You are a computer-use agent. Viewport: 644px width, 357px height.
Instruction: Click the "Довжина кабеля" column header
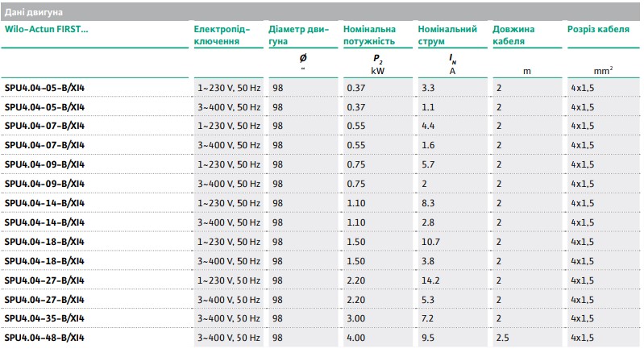[514, 35]
